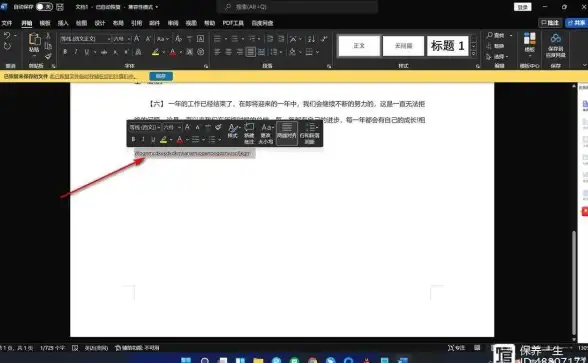The width and height of the screenshot is (588, 363).
Task: Switch to the References ribbon tab
Action: 136,23
